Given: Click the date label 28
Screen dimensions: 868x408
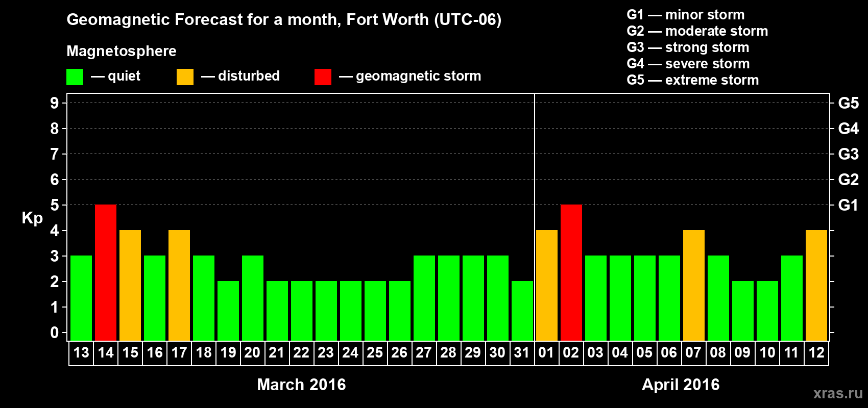Looking at the screenshot, I should pyautogui.click(x=448, y=352).
